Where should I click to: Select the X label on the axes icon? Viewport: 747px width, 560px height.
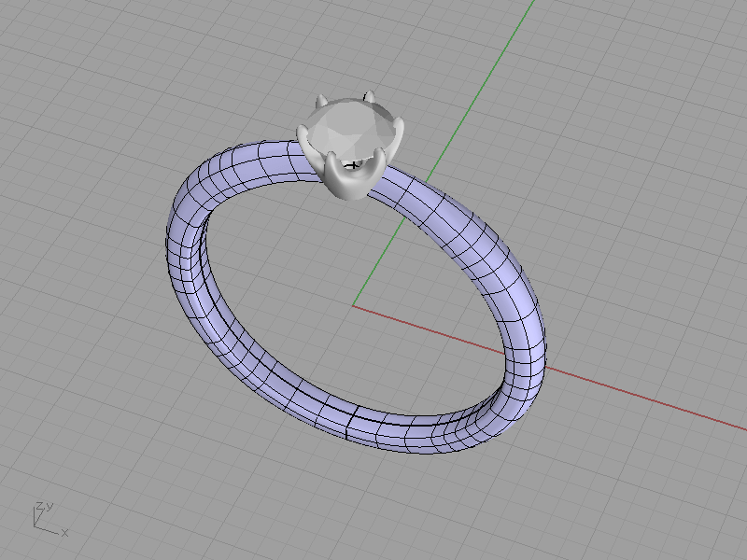(65, 532)
